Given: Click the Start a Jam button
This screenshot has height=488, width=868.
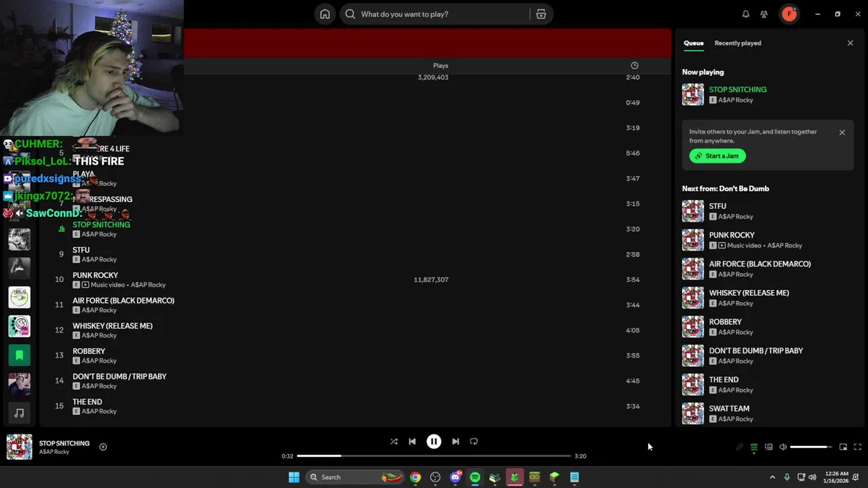Looking at the screenshot, I should point(717,156).
